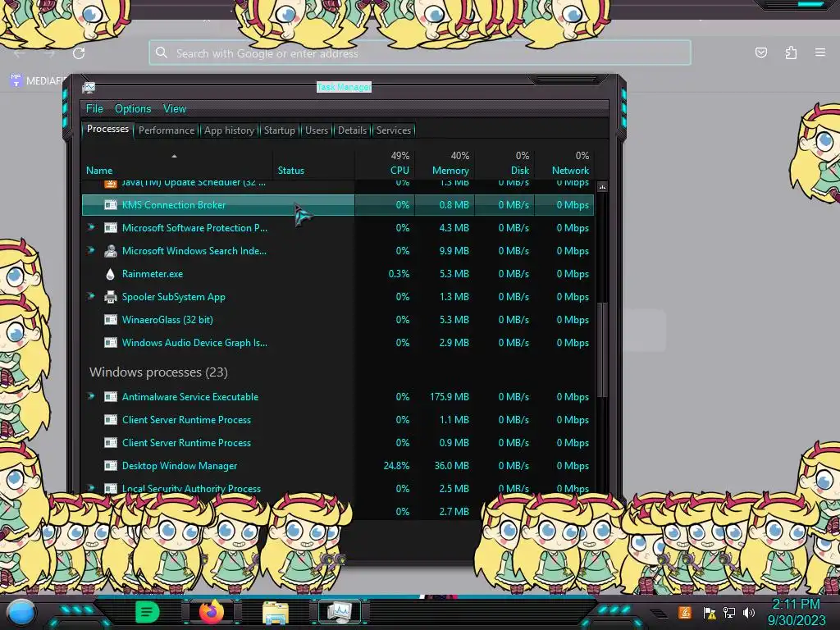
Task: Sort processes by the Memory column
Action: [x=450, y=171]
